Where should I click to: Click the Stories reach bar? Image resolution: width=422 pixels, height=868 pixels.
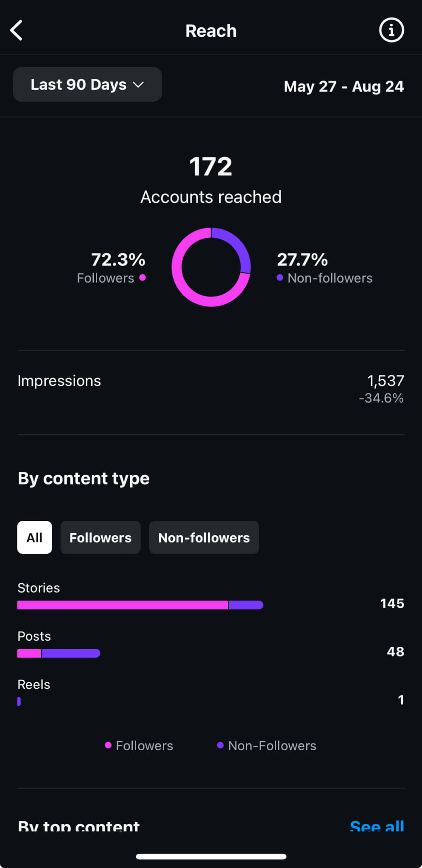click(140, 605)
